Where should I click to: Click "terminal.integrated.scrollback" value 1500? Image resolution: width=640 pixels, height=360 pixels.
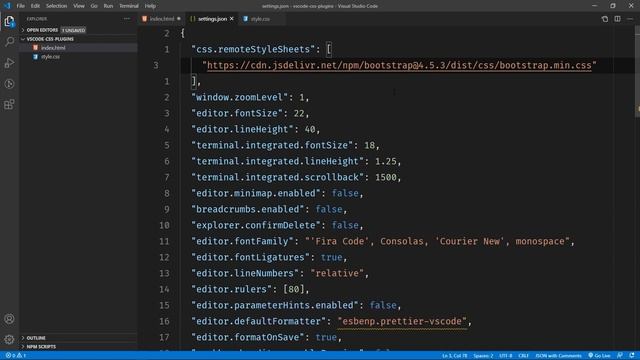pyautogui.click(x=385, y=178)
